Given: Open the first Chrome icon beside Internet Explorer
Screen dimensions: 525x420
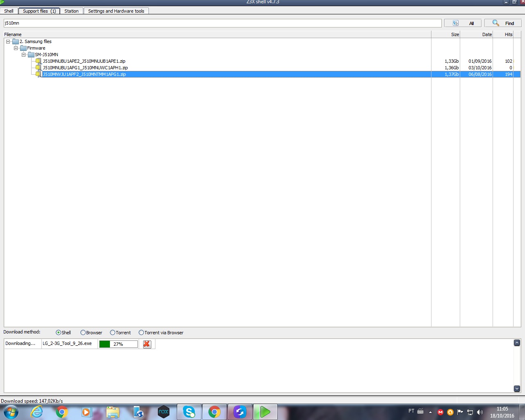Looking at the screenshot, I should [x=62, y=412].
